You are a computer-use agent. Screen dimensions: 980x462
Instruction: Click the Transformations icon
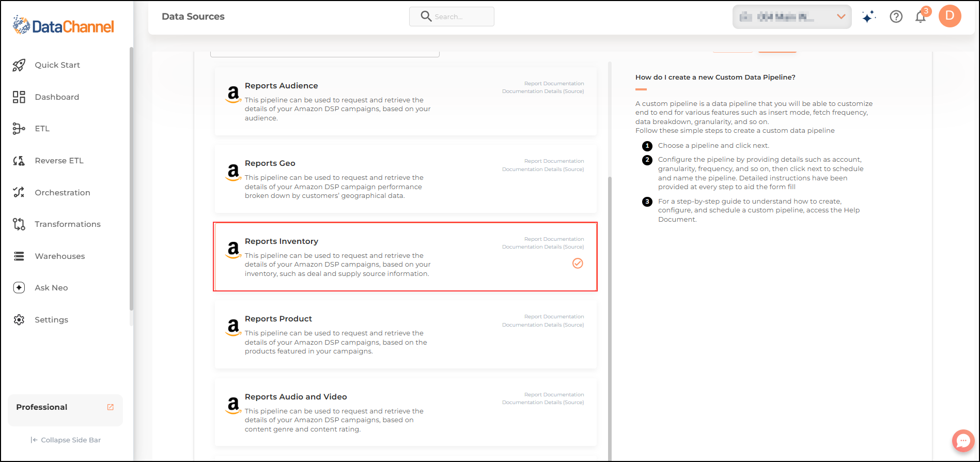coord(19,224)
